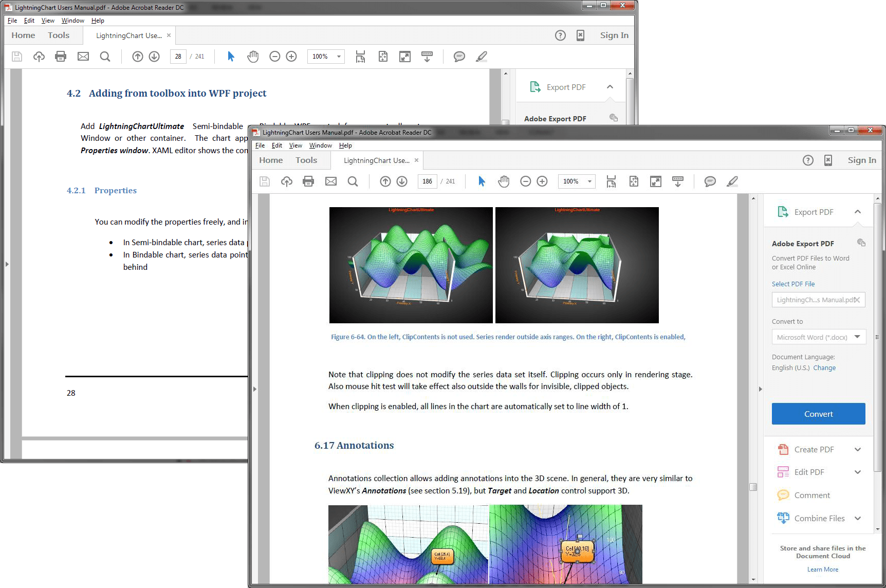Click fit width scrolling icon in front window
Image resolution: width=886 pixels, height=588 pixels.
coord(611,181)
